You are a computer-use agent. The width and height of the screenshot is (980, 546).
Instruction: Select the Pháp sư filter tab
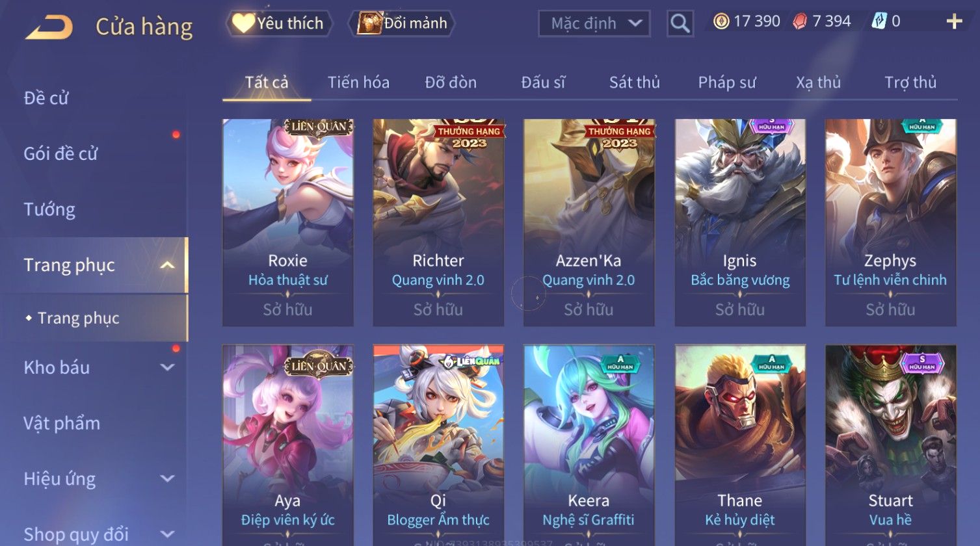727,83
